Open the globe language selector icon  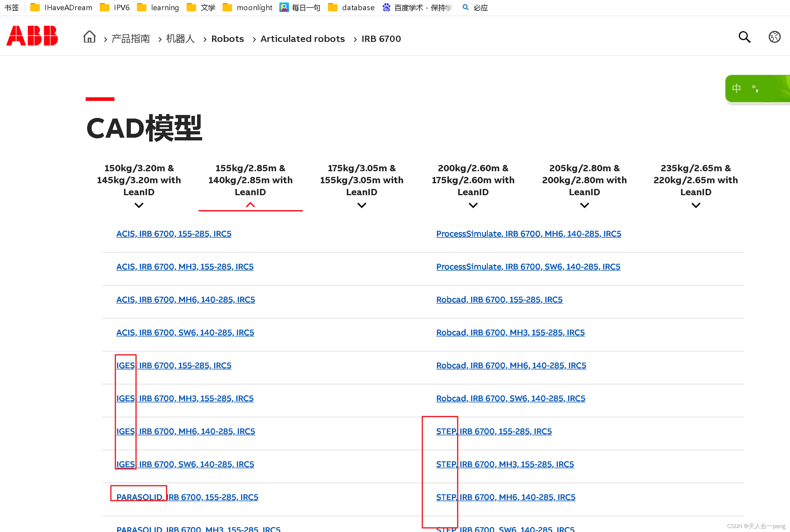[774, 37]
